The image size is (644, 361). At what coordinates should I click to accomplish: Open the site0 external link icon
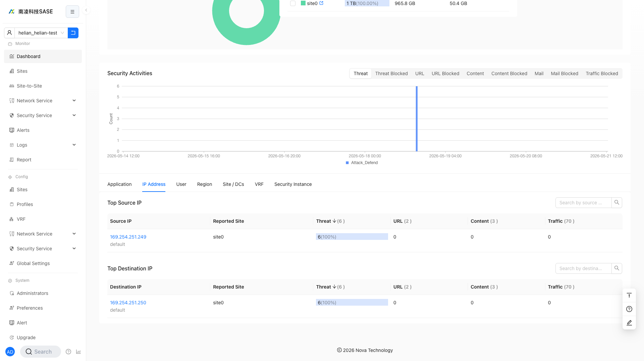tap(321, 3)
